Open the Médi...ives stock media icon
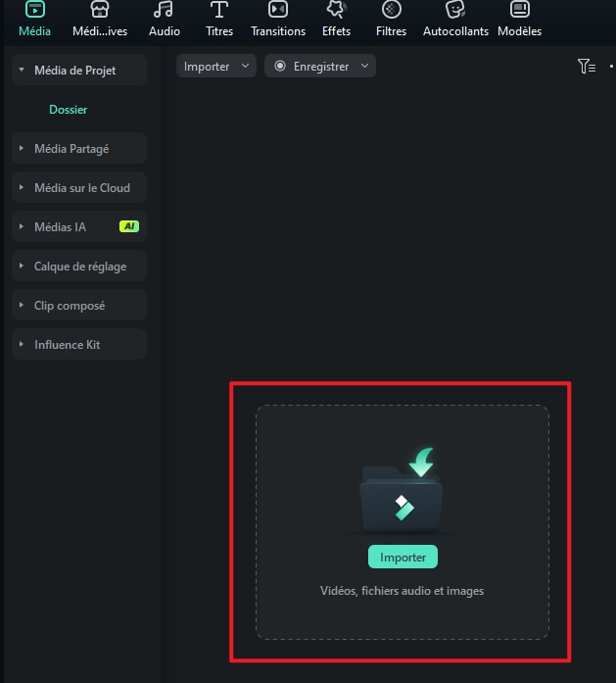Image resolution: width=616 pixels, height=683 pixels. pyautogui.click(x=100, y=9)
